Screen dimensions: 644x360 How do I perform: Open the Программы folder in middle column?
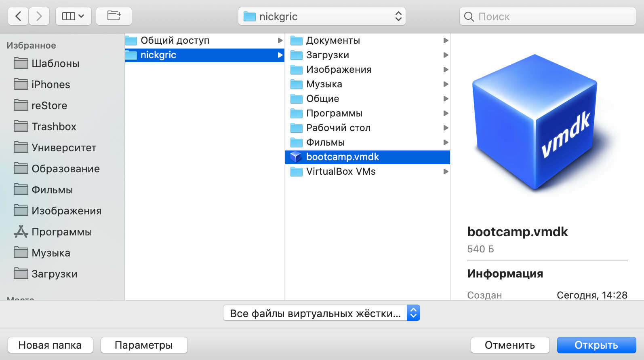pyautogui.click(x=368, y=113)
